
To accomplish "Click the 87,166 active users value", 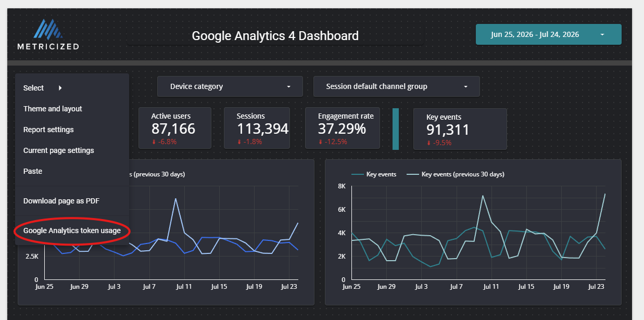I will pyautogui.click(x=173, y=129).
